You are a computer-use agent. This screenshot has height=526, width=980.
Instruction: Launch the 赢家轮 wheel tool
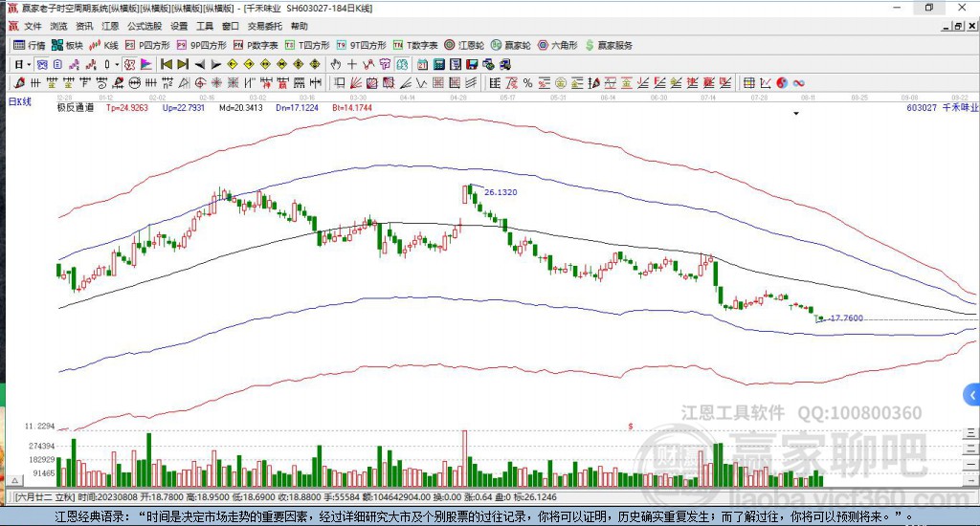(x=511, y=45)
